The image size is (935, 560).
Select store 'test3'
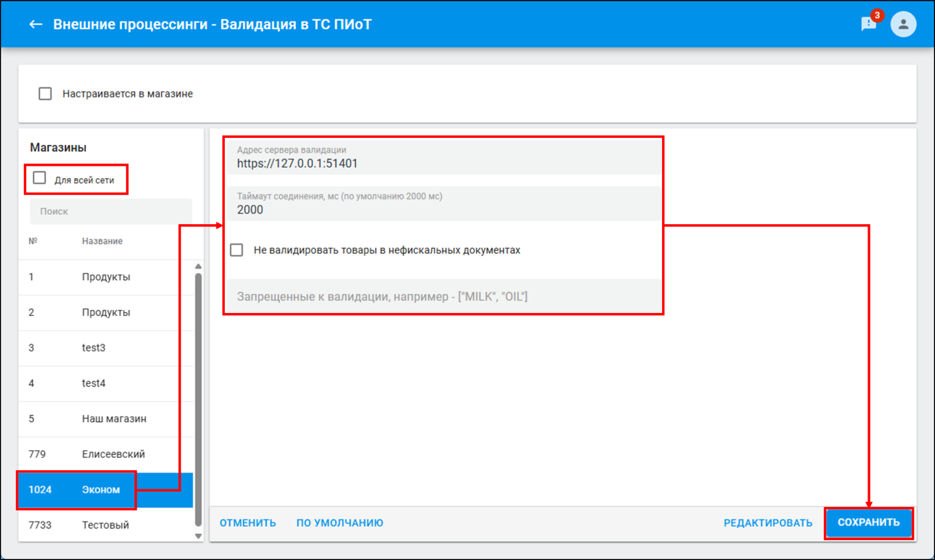click(106, 348)
